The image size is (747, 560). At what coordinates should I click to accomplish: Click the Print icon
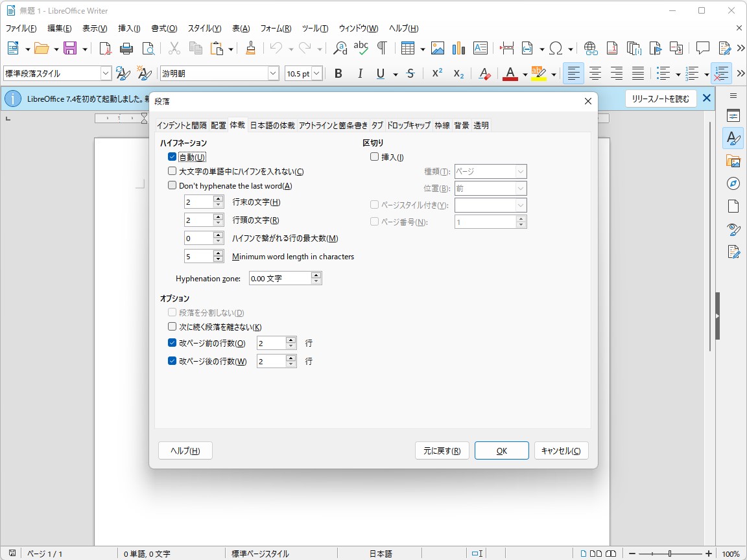(x=126, y=48)
